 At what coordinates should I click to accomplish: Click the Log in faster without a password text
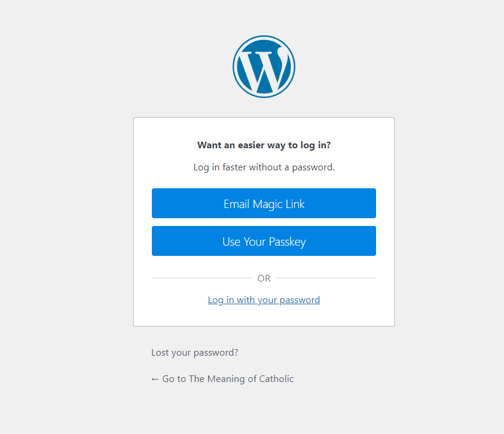(264, 167)
